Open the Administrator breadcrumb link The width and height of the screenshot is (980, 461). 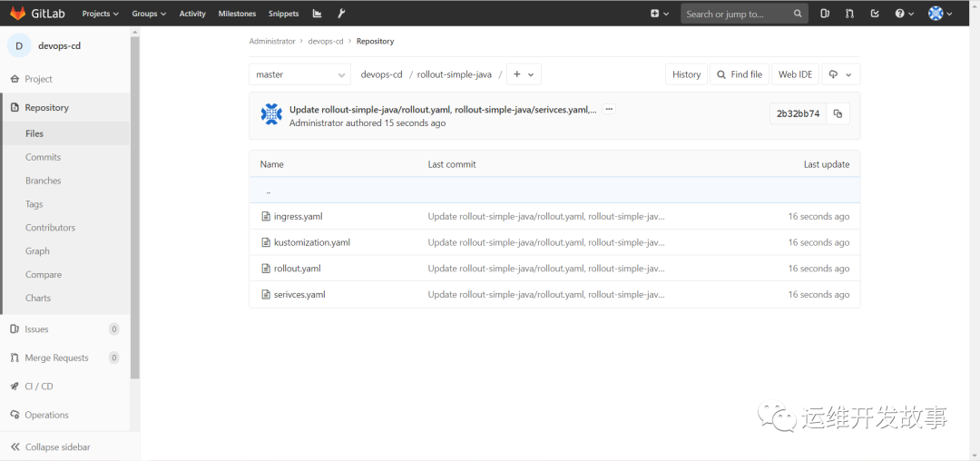(272, 41)
